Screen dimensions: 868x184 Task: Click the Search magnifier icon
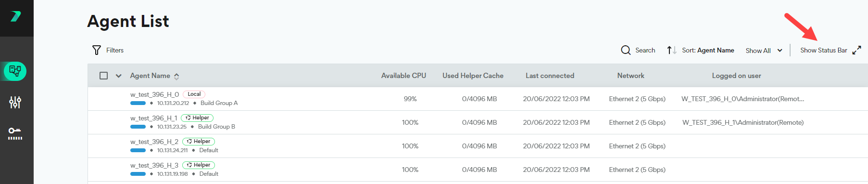[626, 50]
